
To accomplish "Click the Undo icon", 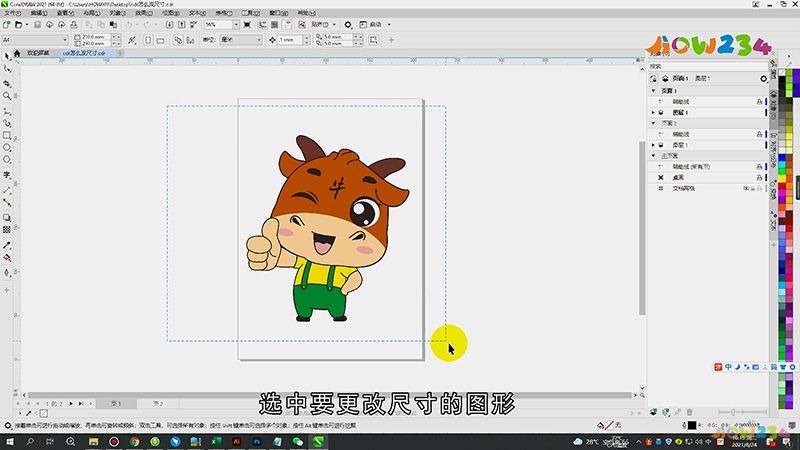I will pyautogui.click(x=129, y=24).
